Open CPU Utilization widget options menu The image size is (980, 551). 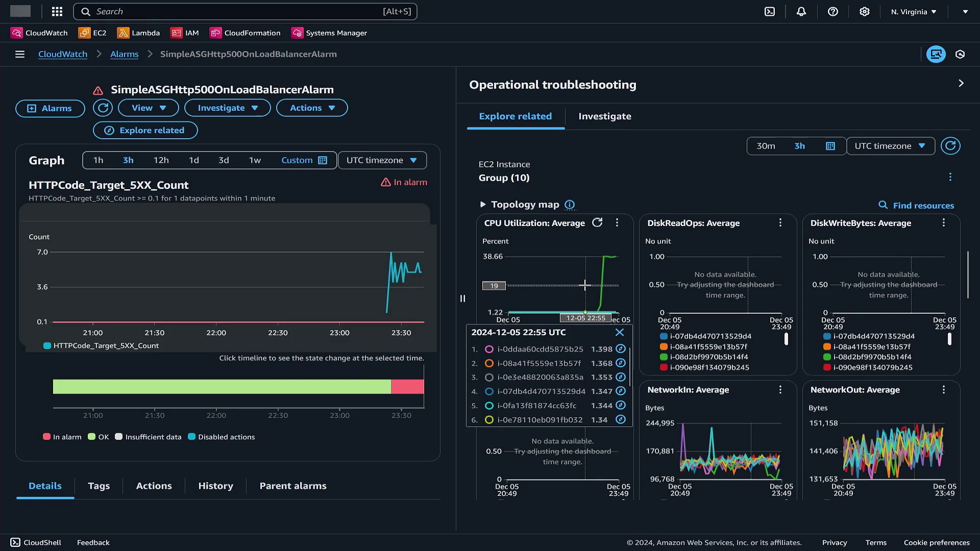[617, 222]
